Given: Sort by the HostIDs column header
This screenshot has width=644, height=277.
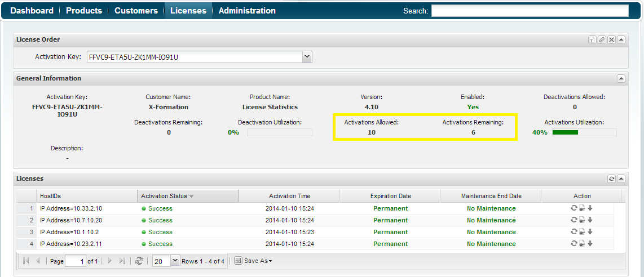Looking at the screenshot, I should [87, 196].
